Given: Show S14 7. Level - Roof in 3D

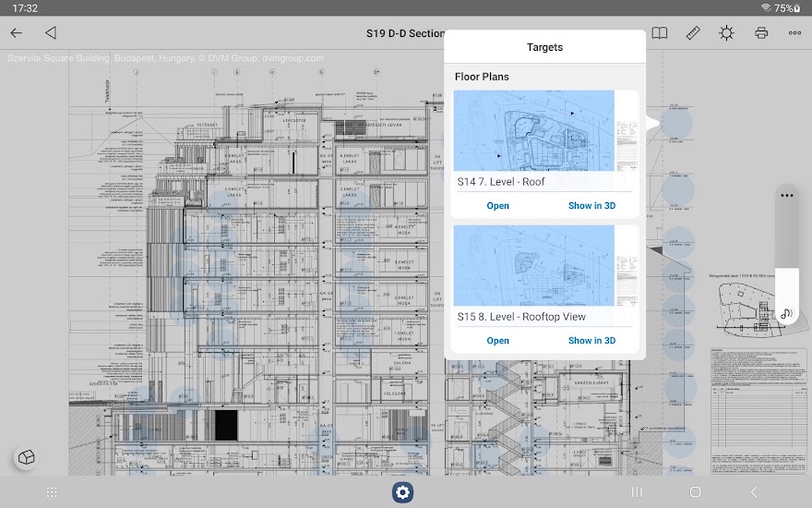Looking at the screenshot, I should [591, 206].
